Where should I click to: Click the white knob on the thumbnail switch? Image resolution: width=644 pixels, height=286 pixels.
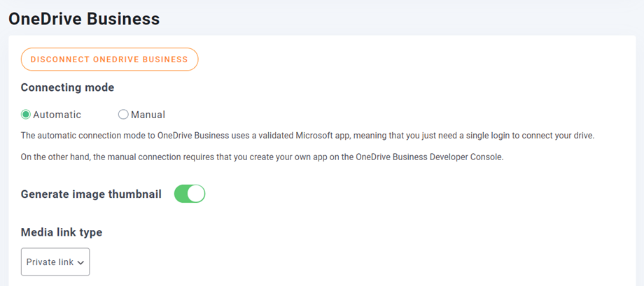(197, 194)
